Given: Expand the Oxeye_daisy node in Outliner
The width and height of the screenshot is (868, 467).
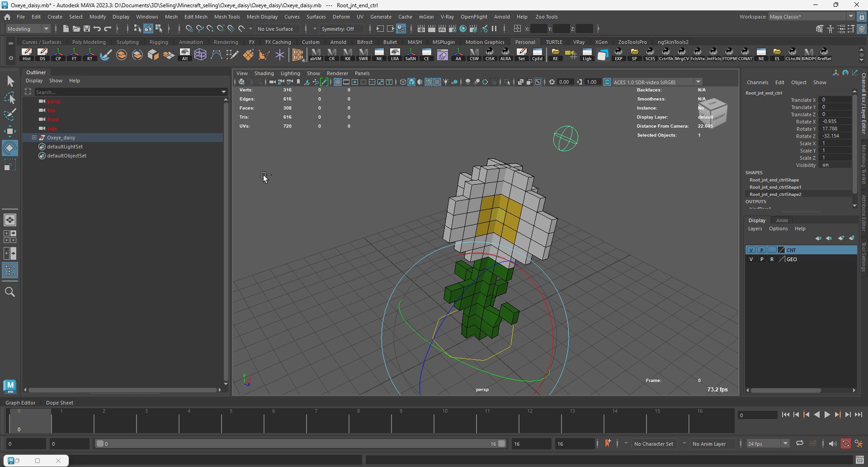Looking at the screenshot, I should (34, 137).
